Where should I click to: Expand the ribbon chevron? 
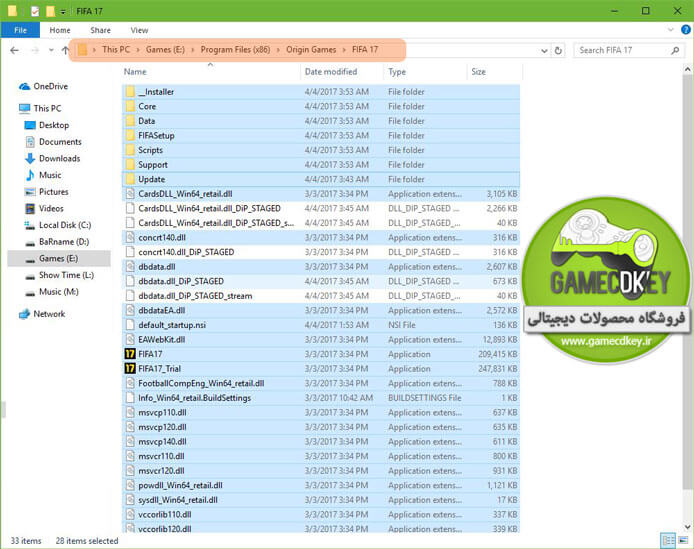point(671,30)
